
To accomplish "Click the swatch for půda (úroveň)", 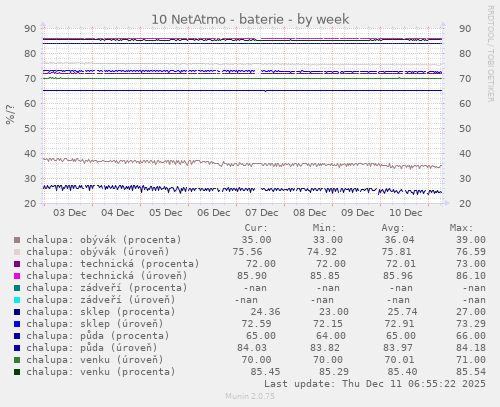I will click(17, 348).
